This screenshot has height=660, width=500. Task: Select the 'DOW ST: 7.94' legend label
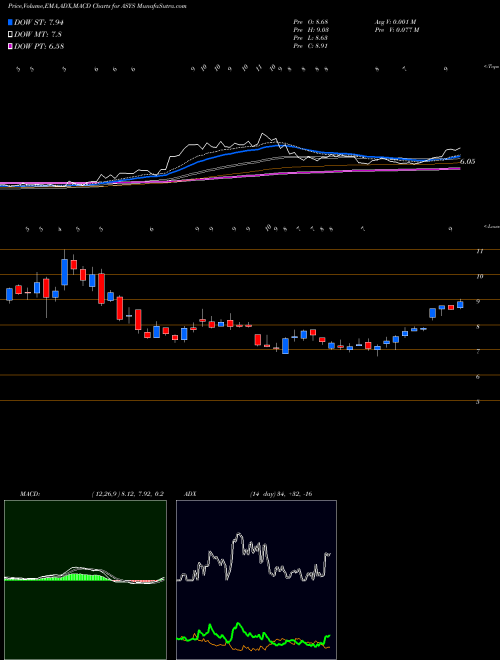click(x=38, y=22)
